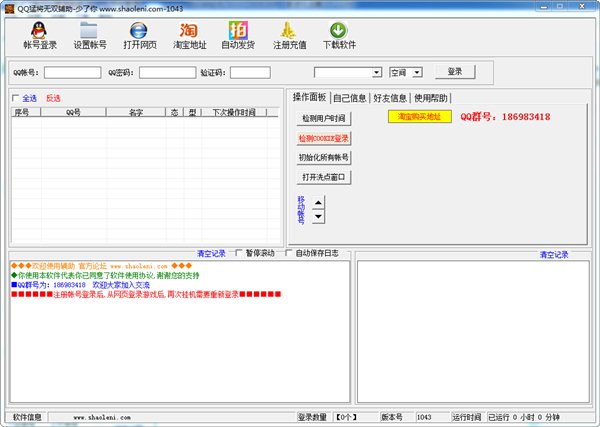
Task: Click the 检测COOKIE登录 button
Action: [x=324, y=138]
